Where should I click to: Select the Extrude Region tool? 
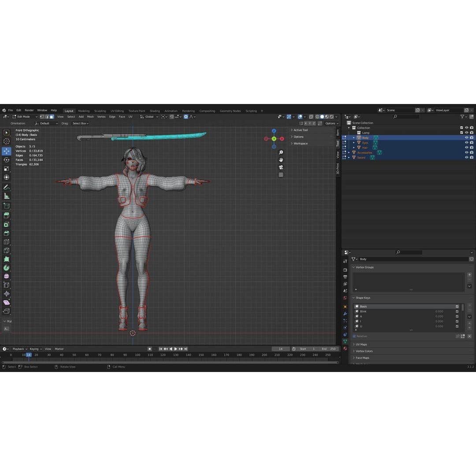[6, 216]
